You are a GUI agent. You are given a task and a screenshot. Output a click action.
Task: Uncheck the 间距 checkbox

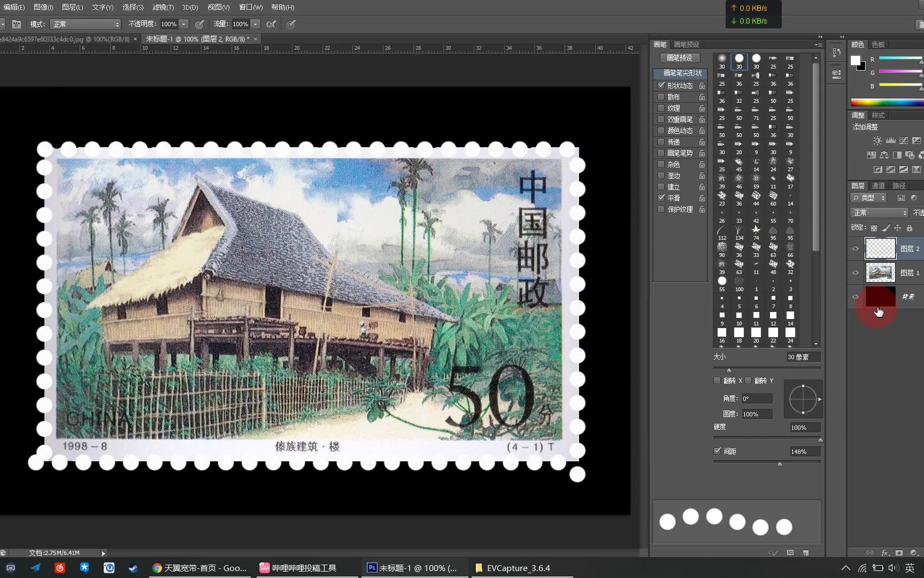pyautogui.click(x=718, y=451)
